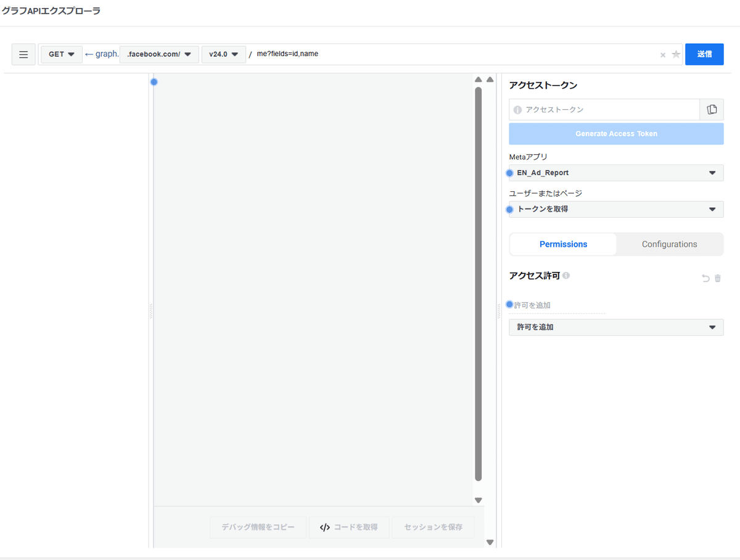
Task: Open the GET method dropdown
Action: click(x=62, y=54)
